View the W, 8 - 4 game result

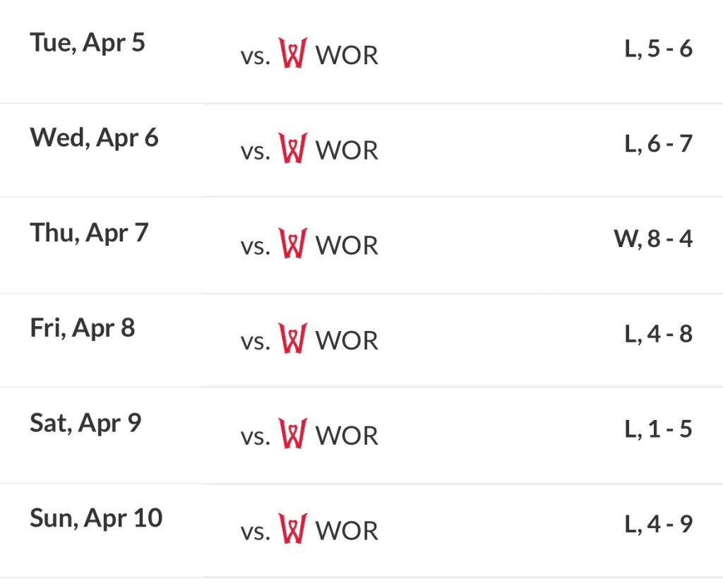(653, 239)
